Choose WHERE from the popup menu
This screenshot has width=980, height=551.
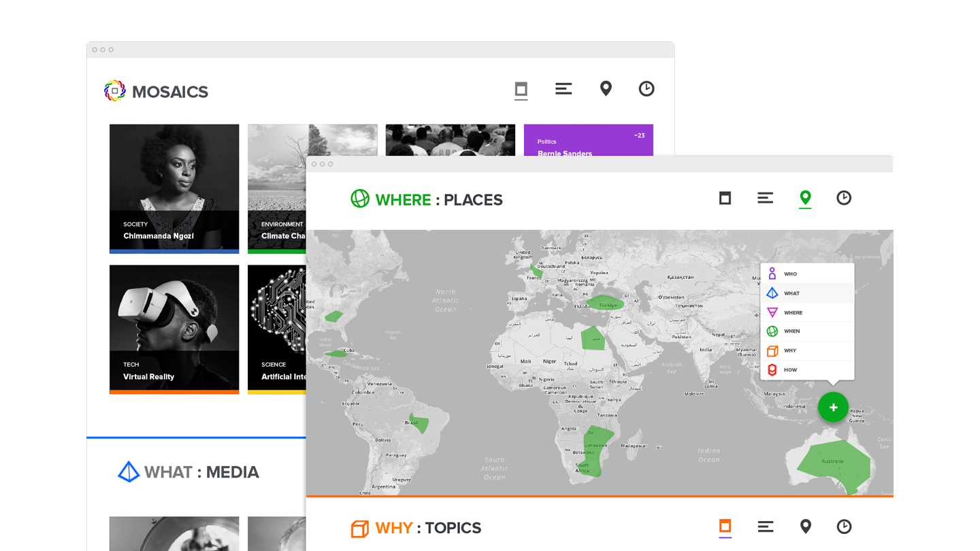pos(807,312)
